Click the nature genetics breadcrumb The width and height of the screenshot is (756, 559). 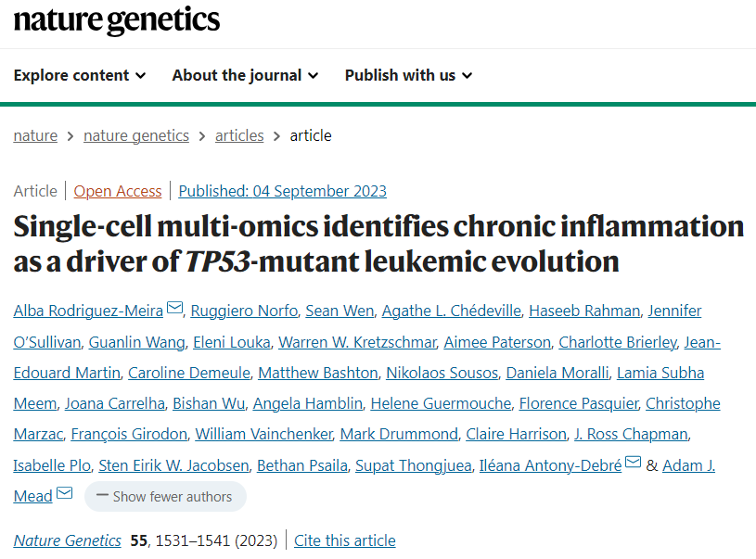[136, 135]
